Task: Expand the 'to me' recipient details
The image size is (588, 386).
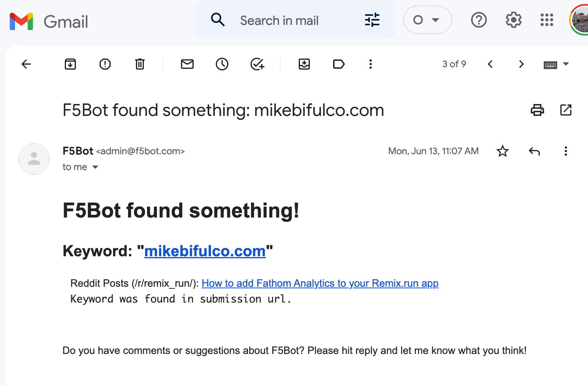Action: 95,167
